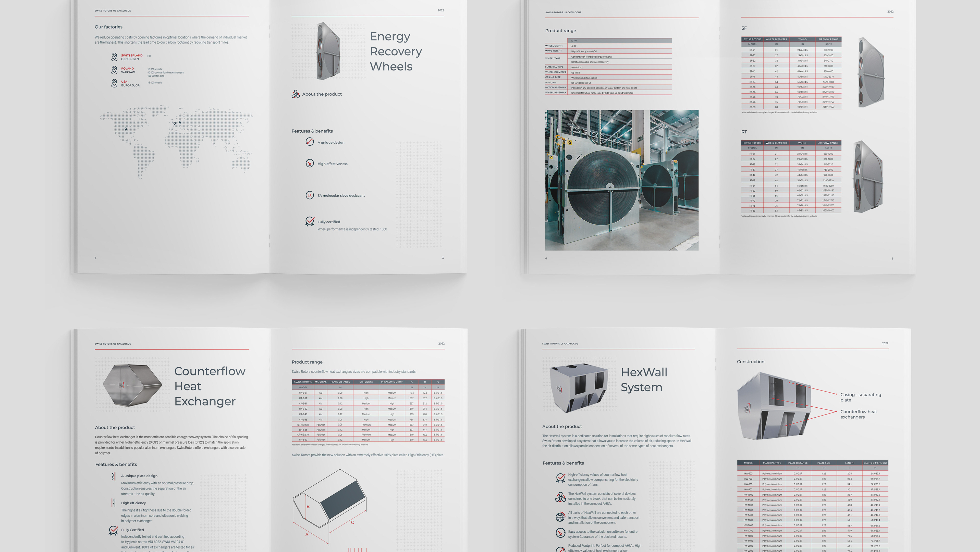
Task: Click the 'HW-600' model cell in HexWall table
Action: coord(748,474)
